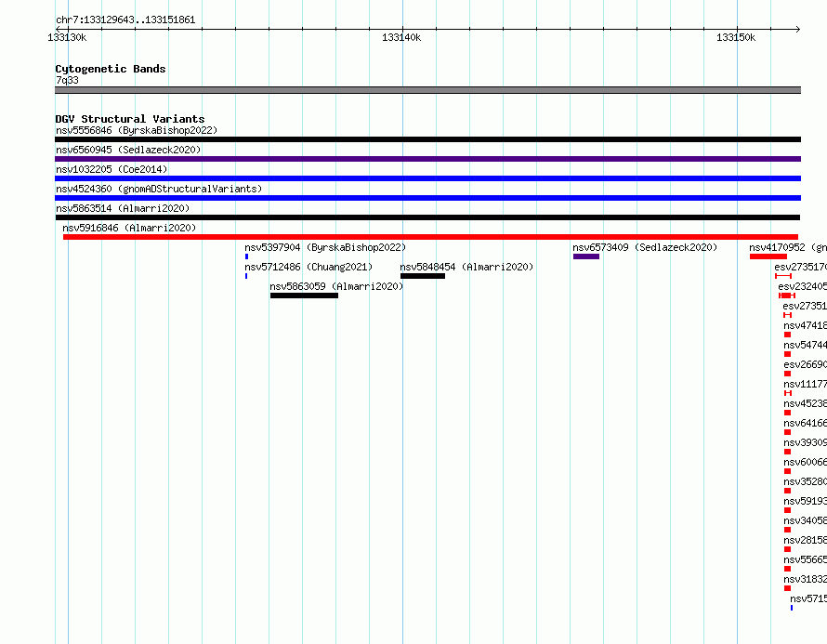Click the nsv11177 variant label

coord(806,384)
